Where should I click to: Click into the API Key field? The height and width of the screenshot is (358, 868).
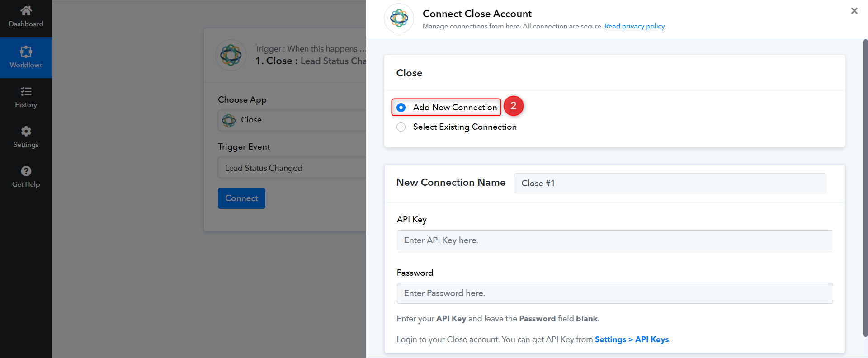point(615,240)
